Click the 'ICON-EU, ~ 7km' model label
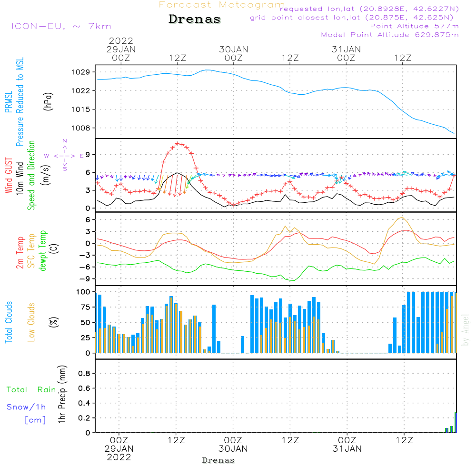 (61, 26)
